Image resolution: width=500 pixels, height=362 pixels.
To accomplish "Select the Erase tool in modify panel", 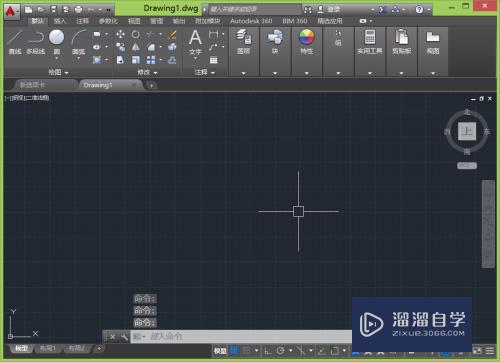I will (x=172, y=34).
